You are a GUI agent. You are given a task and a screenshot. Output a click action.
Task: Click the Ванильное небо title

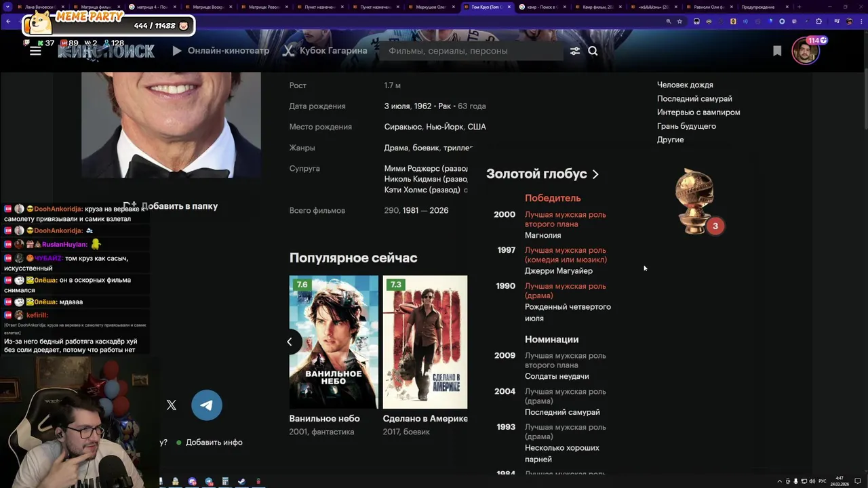point(324,419)
